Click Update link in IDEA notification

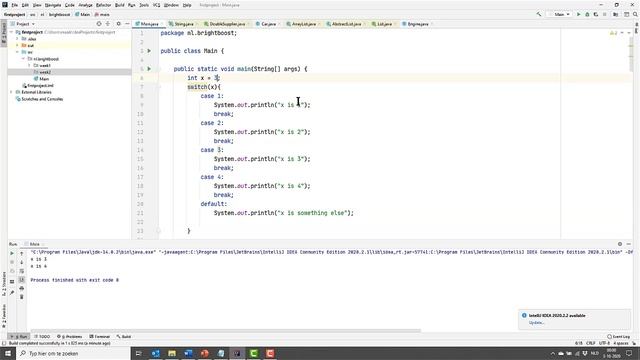pos(536,323)
